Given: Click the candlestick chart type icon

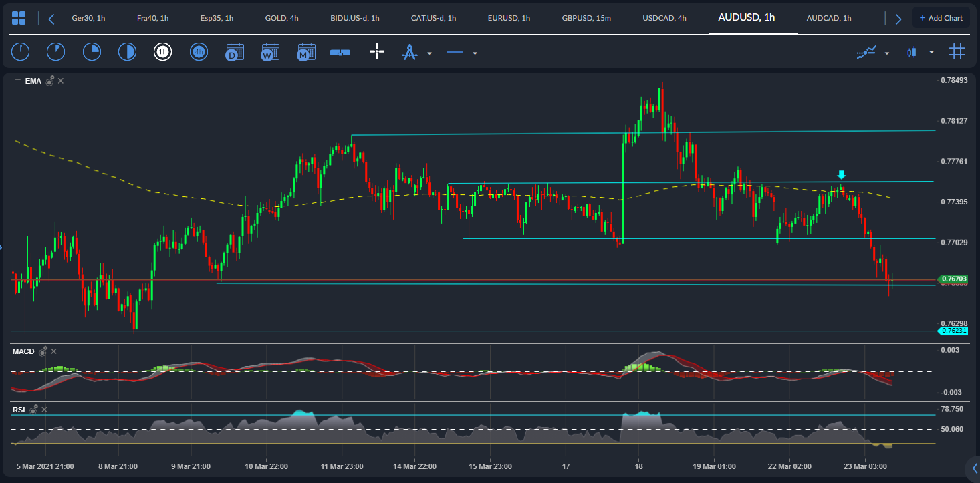Looking at the screenshot, I should tap(911, 52).
